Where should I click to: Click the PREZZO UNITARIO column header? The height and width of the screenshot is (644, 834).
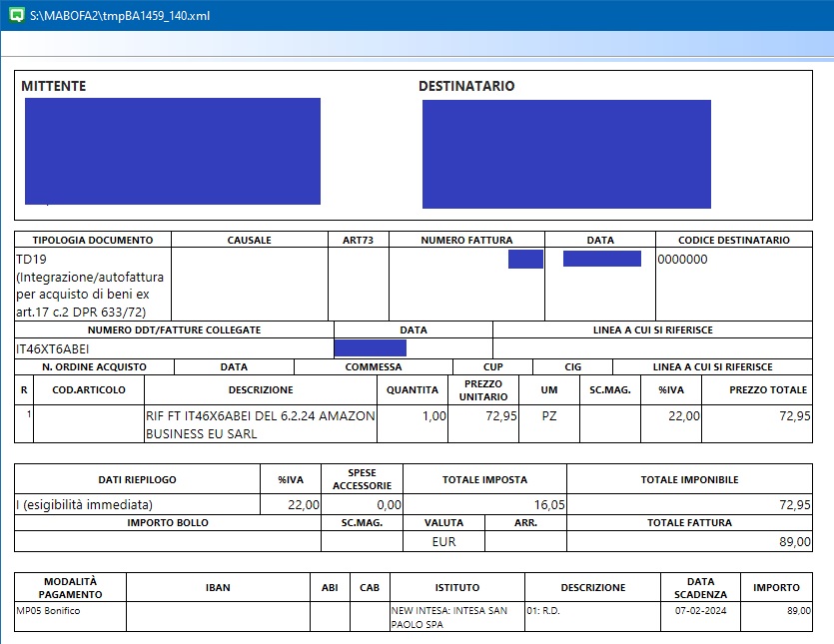(483, 390)
